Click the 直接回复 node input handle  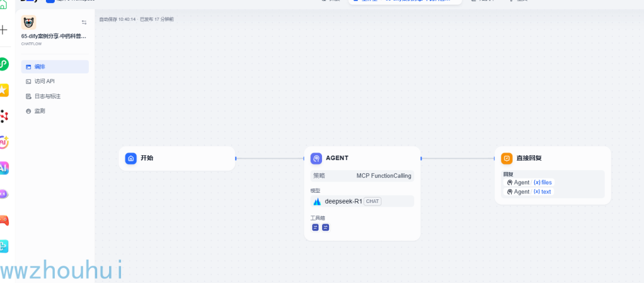pyautogui.click(x=494, y=158)
